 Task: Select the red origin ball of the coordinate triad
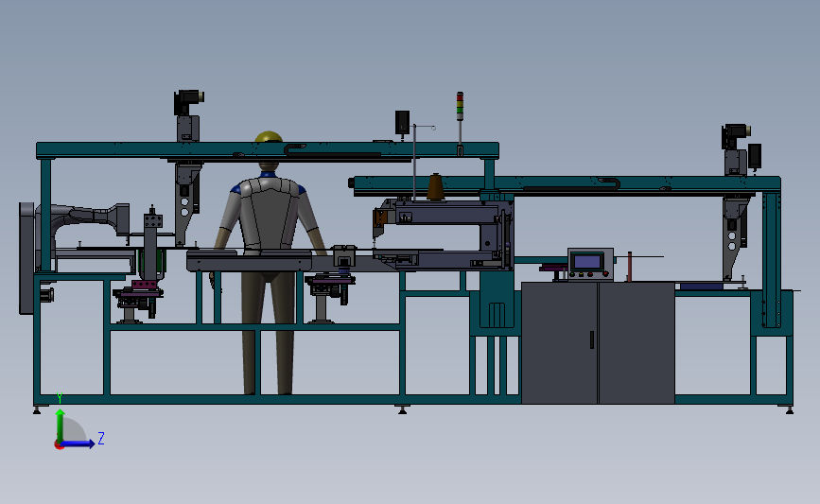59,445
